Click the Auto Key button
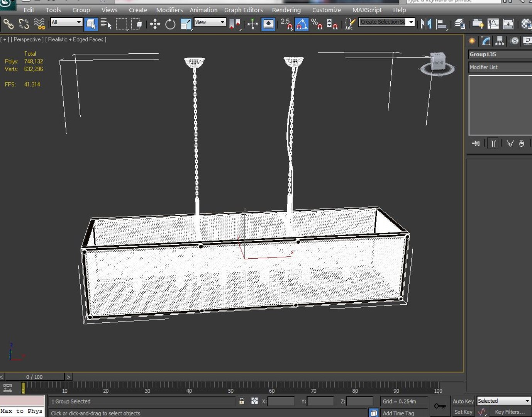Image resolution: width=532 pixels, height=417 pixels. click(x=463, y=401)
